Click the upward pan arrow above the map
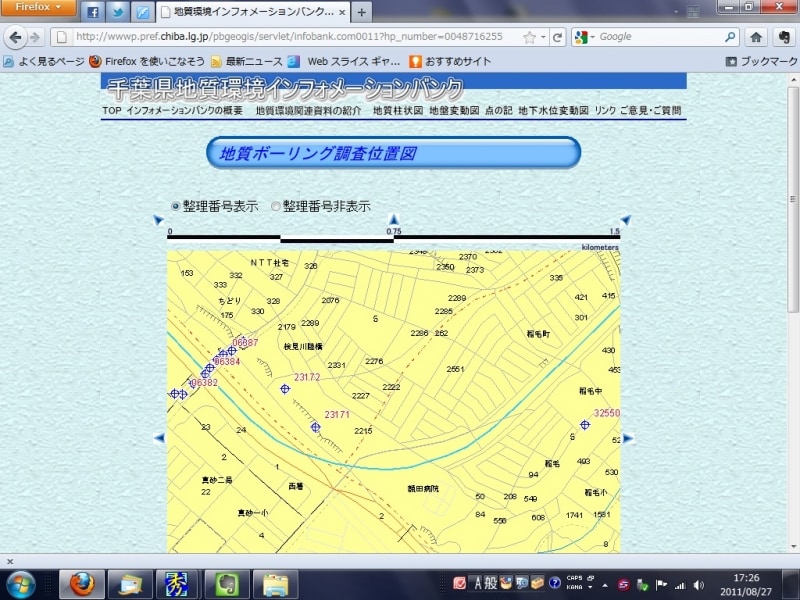Screen dimensions: 800x600 394,218
